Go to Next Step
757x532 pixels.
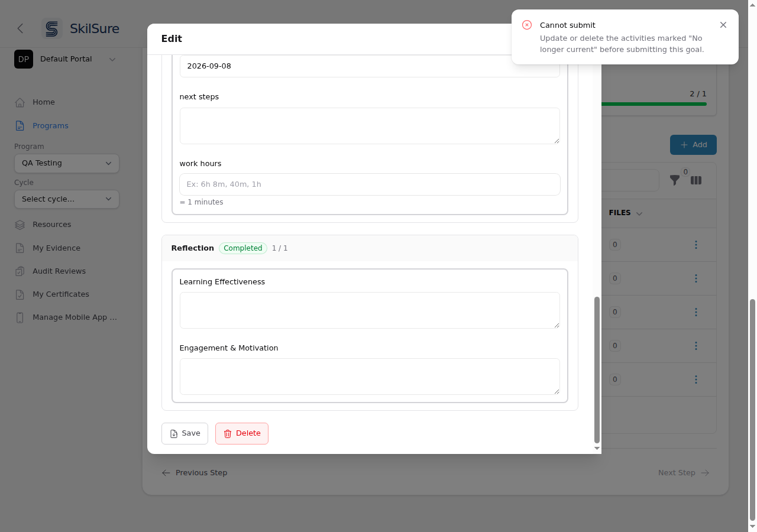point(684,473)
